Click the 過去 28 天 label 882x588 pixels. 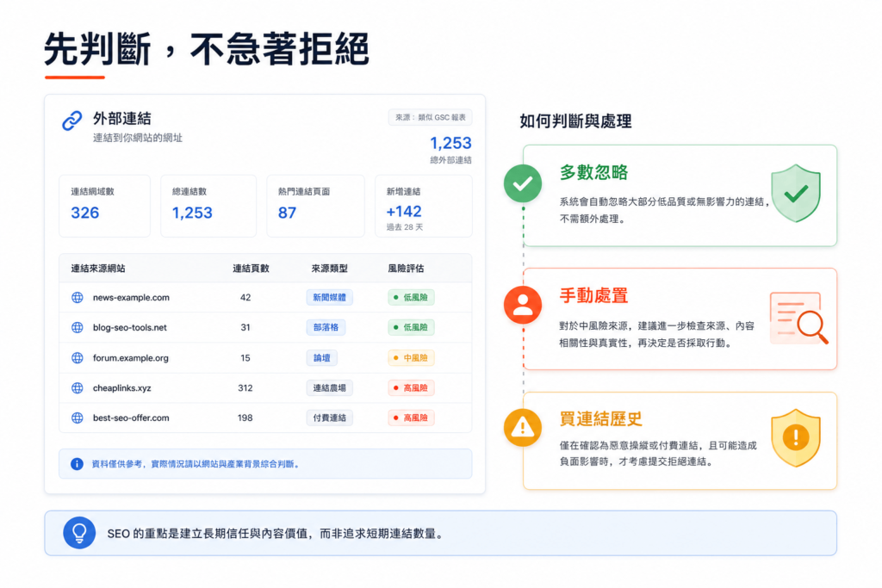tap(405, 227)
